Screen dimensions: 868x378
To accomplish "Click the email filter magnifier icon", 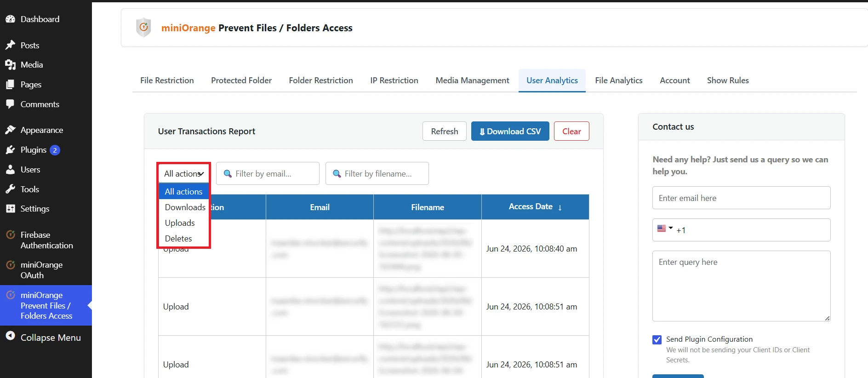I will point(228,174).
